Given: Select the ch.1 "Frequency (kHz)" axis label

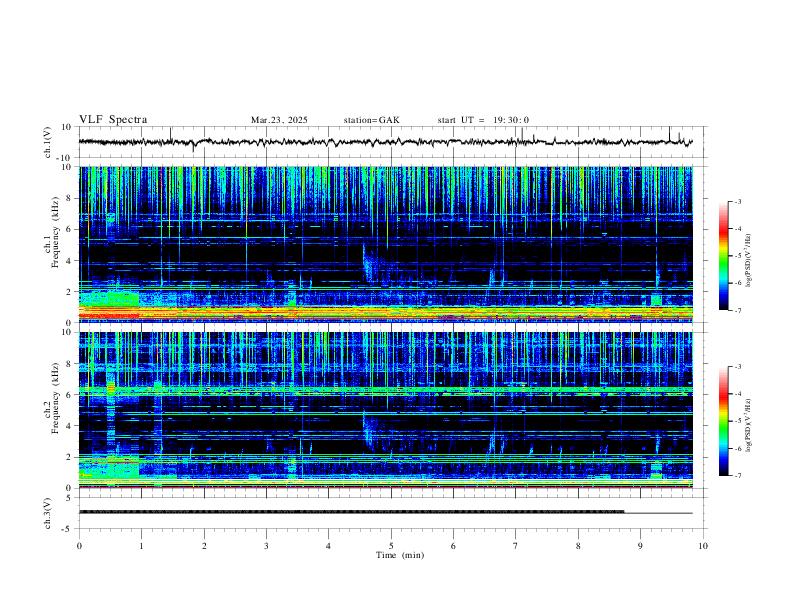Looking at the screenshot, I should [56, 233].
